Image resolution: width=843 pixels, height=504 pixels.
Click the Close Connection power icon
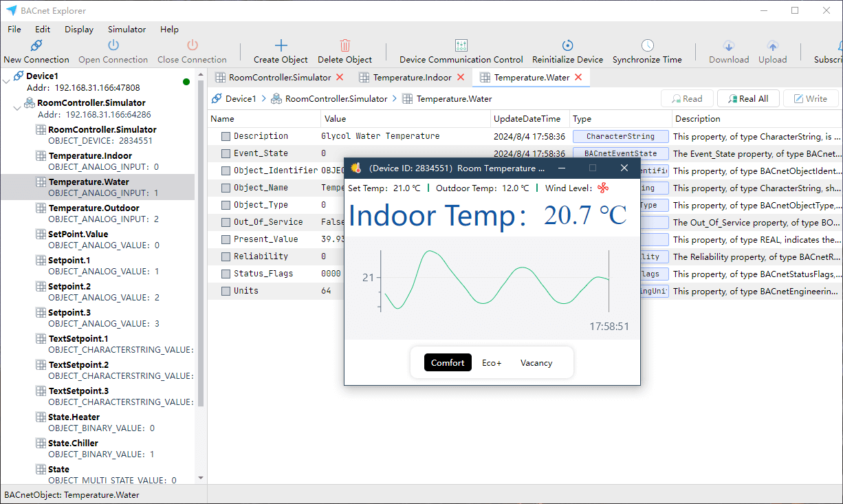(193, 45)
